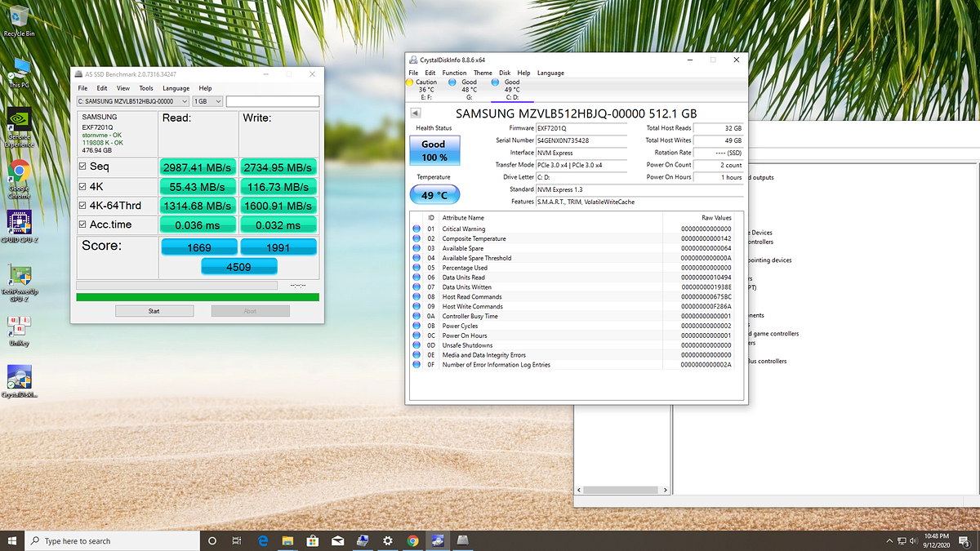This screenshot has height=551, width=980.
Task: Open CrystalDiskInfo Theme menu
Action: click(483, 73)
